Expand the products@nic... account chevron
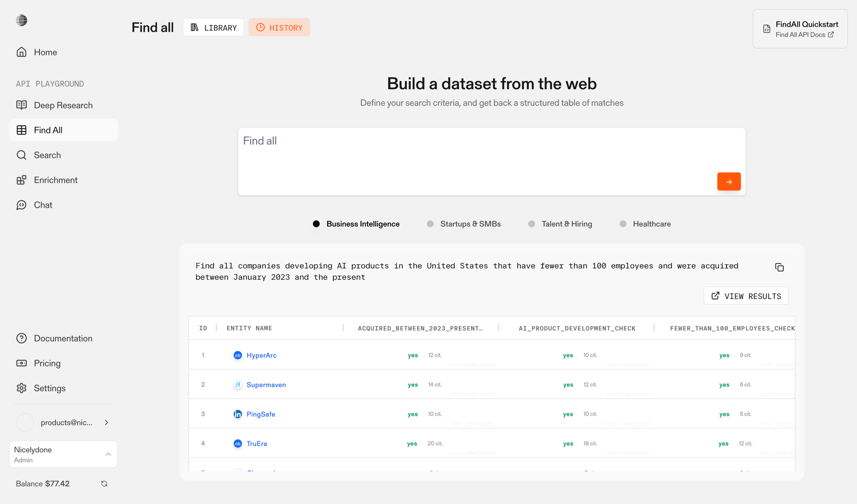Screen dimensions: 857x504 pos(106,423)
